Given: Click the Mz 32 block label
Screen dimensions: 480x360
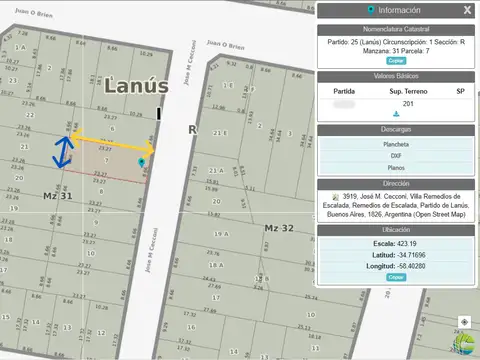Looking at the screenshot, I should [279, 228].
